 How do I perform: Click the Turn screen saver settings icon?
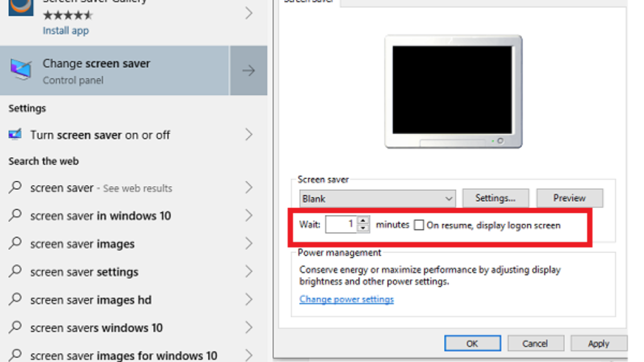coord(15,135)
